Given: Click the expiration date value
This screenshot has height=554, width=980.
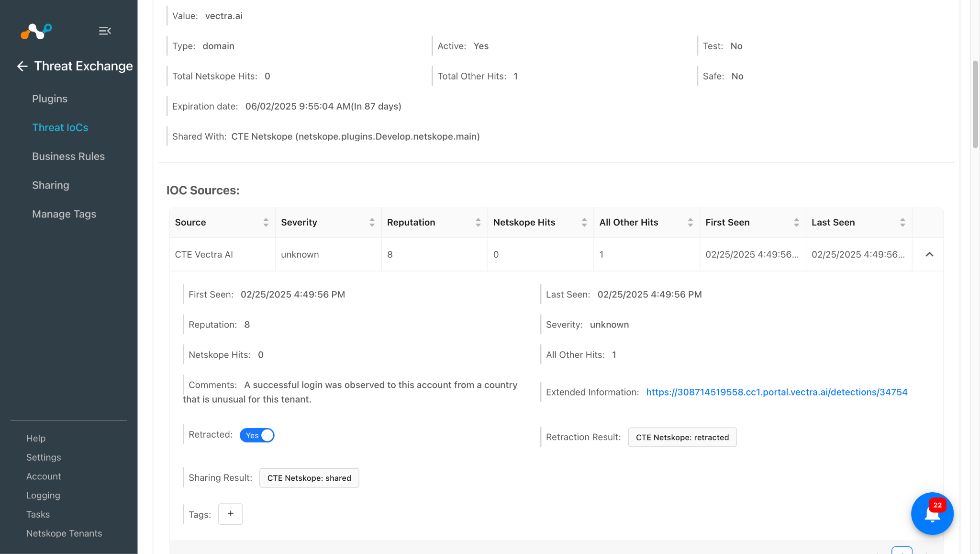Looking at the screenshot, I should pos(323,106).
